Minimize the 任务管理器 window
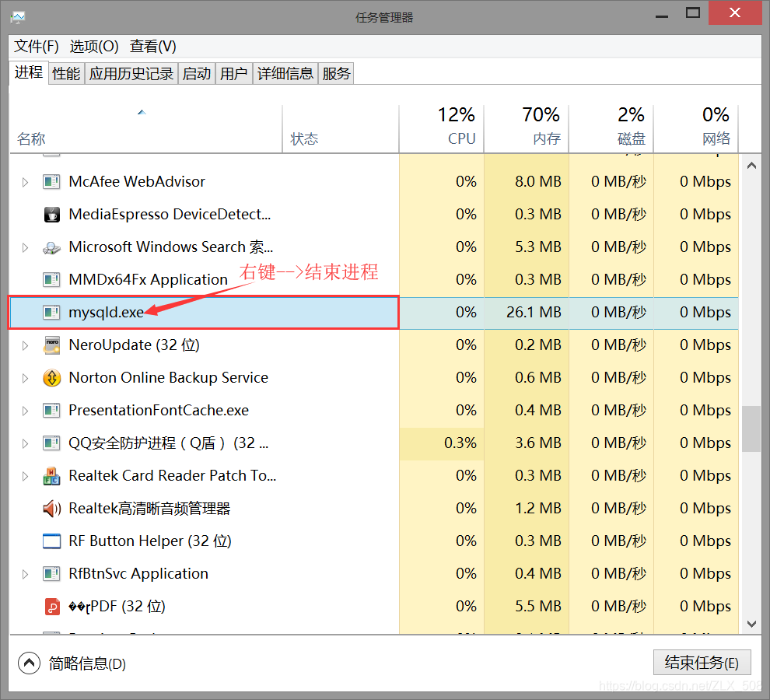The width and height of the screenshot is (770, 700). pyautogui.click(x=662, y=15)
